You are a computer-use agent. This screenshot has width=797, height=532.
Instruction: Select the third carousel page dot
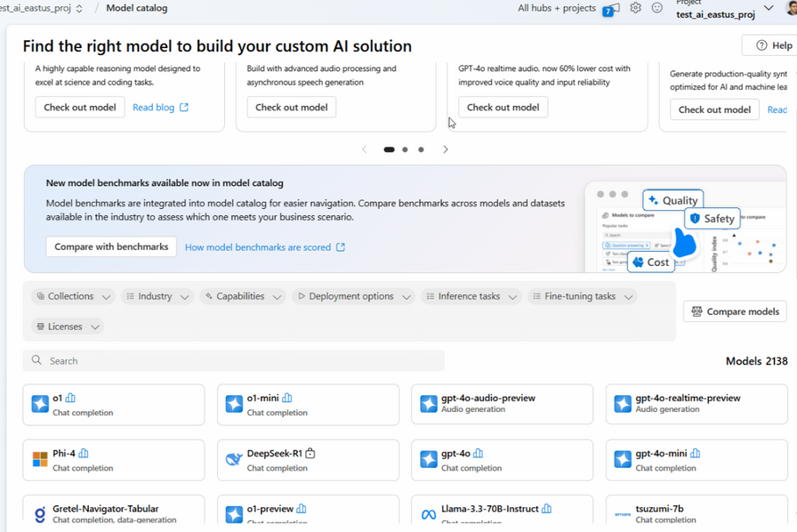[x=421, y=149]
